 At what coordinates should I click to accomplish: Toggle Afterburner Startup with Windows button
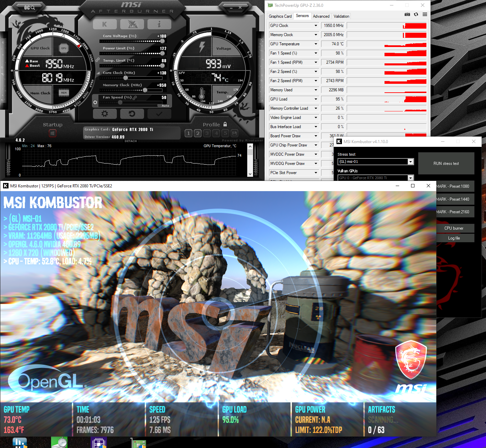point(52,133)
